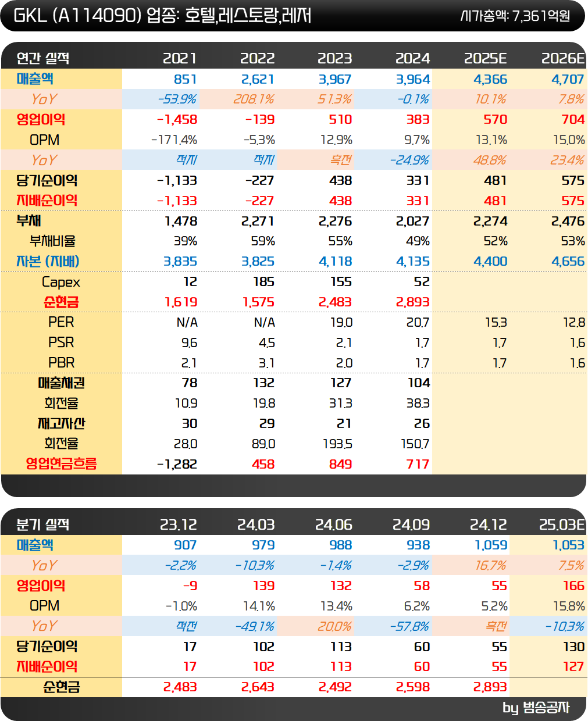The image size is (588, 721).
Task: Select the 2023 column header
Action: point(334,58)
